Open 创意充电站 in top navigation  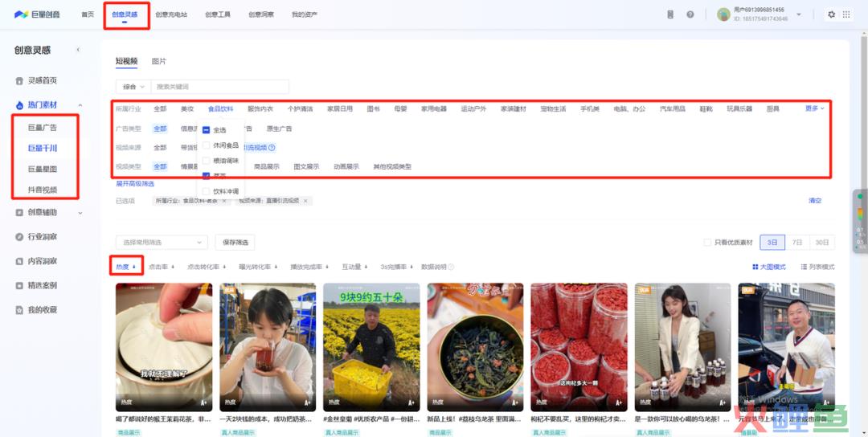170,14
